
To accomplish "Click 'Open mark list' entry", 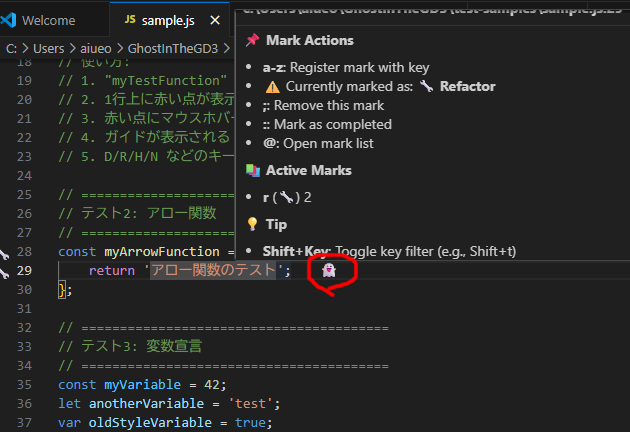I will point(318,143).
